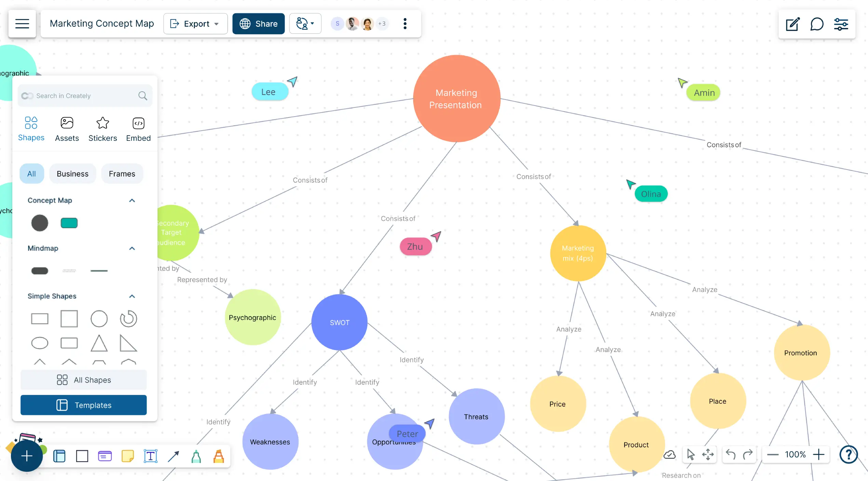
Task: Click the cursor/select tool icon
Action: coord(691,454)
